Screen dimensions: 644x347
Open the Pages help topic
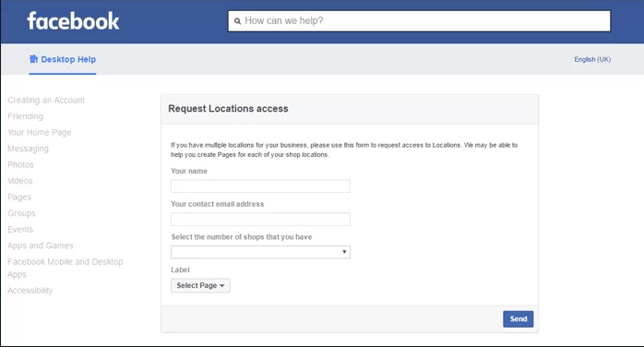pos(19,197)
